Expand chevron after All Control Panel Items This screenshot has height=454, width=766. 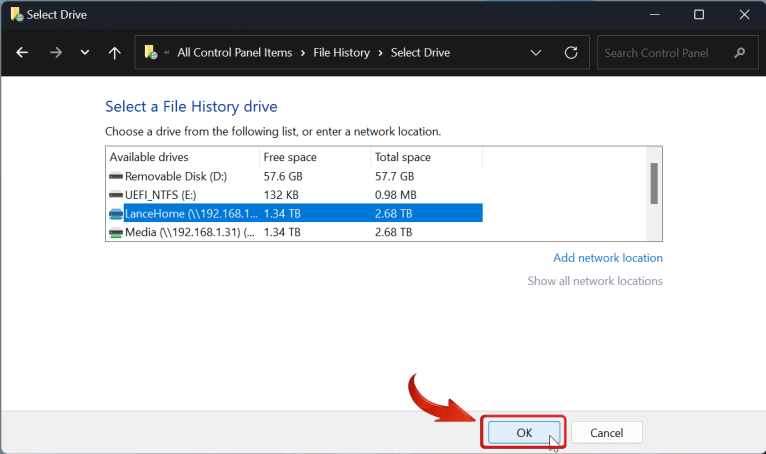click(303, 53)
